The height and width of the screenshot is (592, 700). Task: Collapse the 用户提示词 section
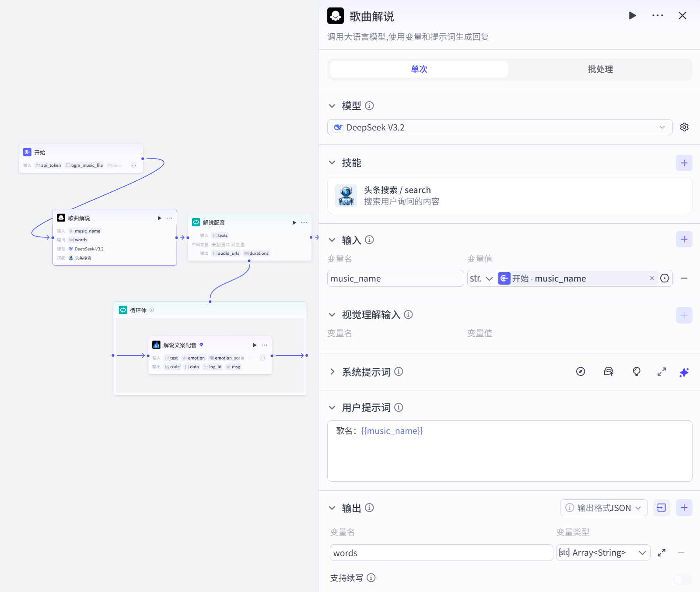coord(332,408)
